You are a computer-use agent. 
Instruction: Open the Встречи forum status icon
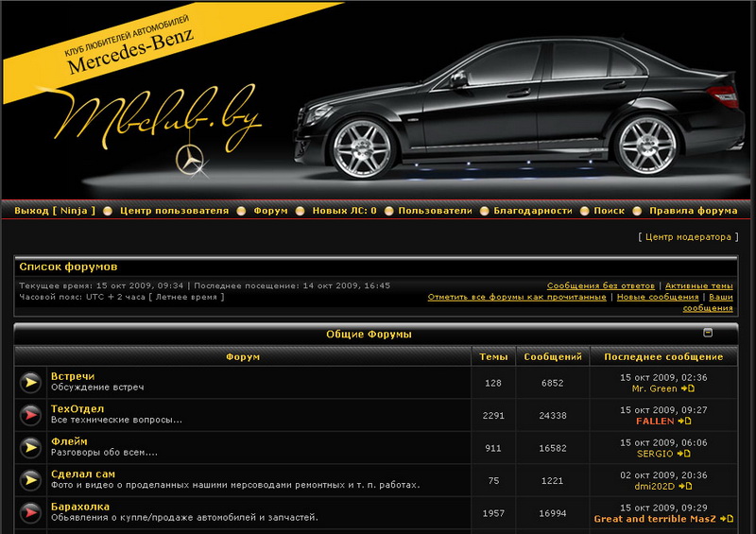click(x=30, y=383)
